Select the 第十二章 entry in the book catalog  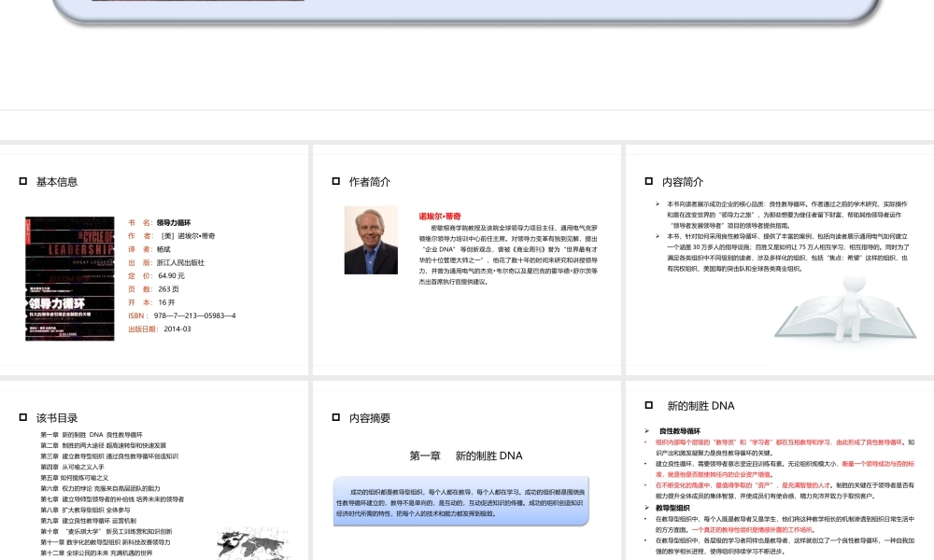(x=96, y=553)
